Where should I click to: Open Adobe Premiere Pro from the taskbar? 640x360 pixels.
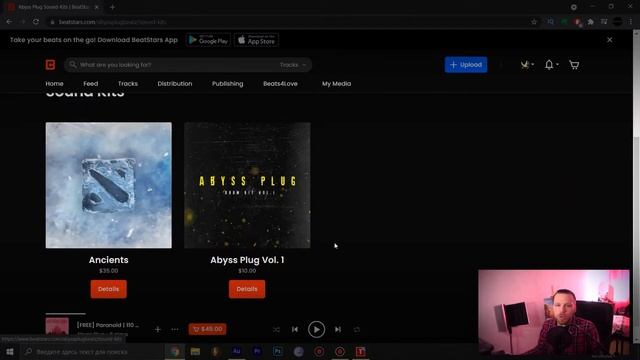[257, 351]
